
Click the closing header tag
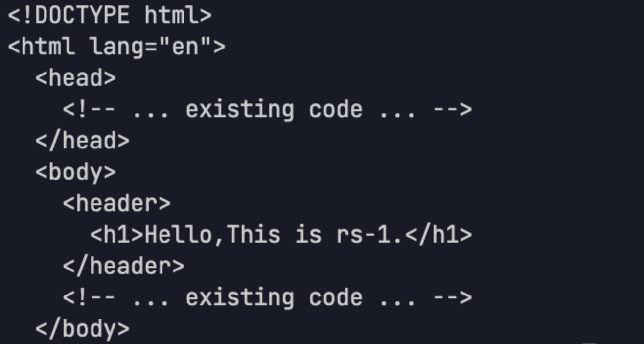(123, 267)
